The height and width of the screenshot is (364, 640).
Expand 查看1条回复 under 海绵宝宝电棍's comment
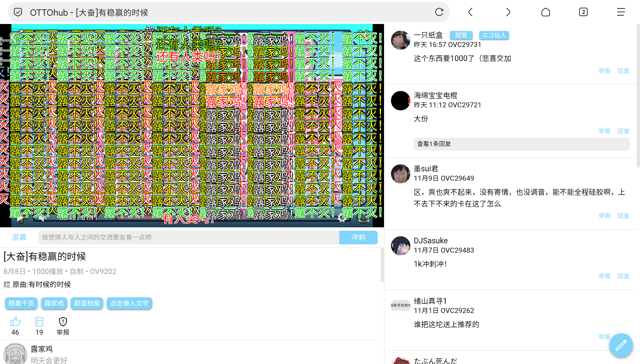coord(434,144)
